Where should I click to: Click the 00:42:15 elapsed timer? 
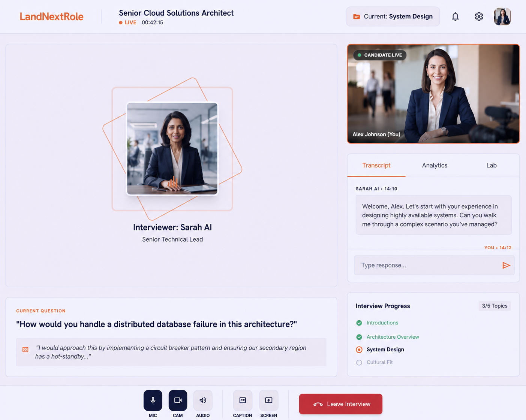point(153,22)
